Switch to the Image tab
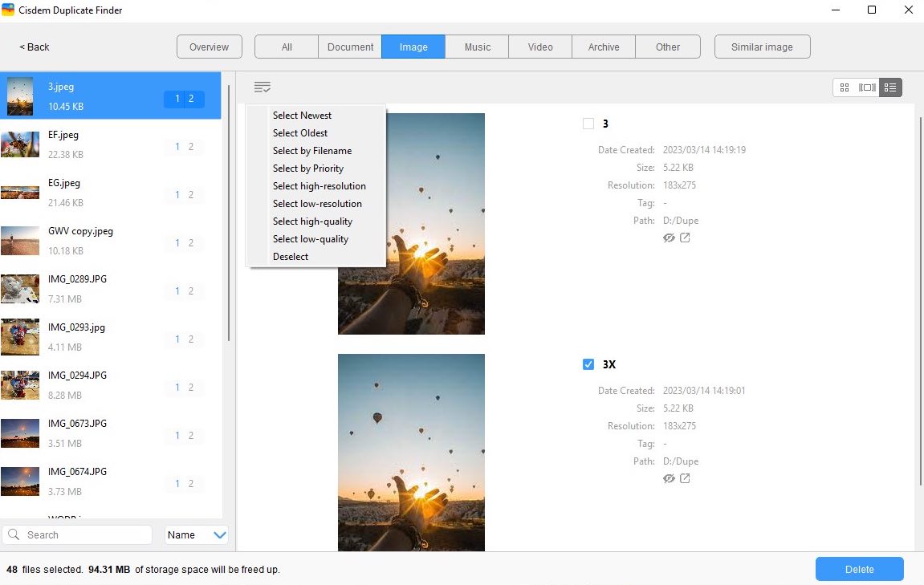924x585 pixels. click(x=413, y=47)
